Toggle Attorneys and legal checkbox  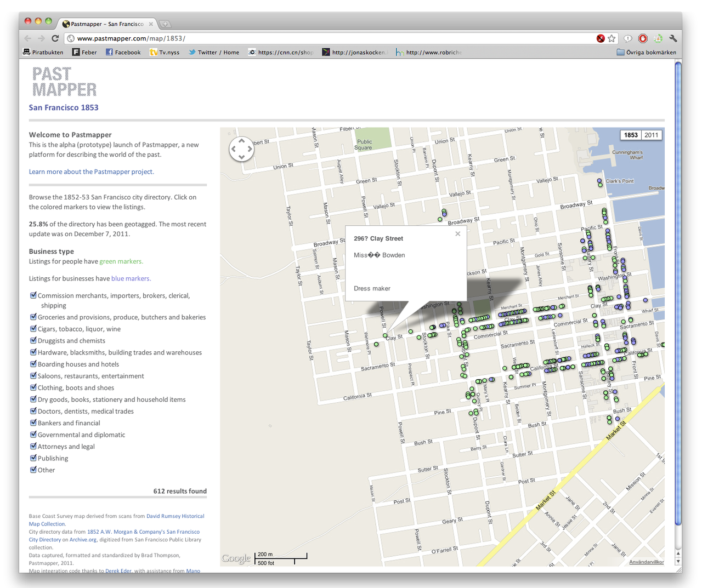tap(33, 446)
